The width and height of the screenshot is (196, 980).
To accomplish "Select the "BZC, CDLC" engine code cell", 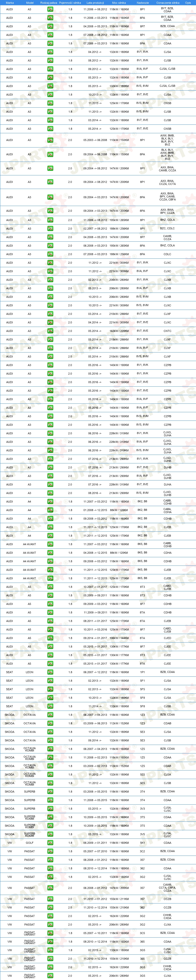I will [x=167, y=229].
